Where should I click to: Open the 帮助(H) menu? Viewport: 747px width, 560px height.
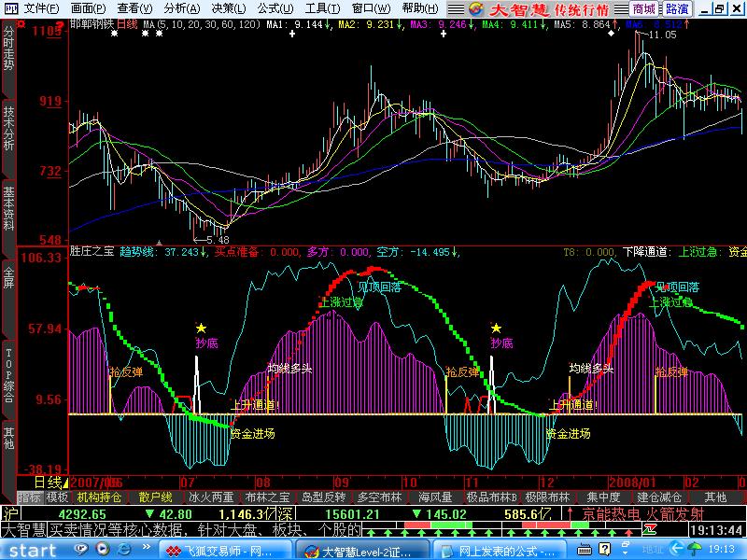click(x=419, y=8)
